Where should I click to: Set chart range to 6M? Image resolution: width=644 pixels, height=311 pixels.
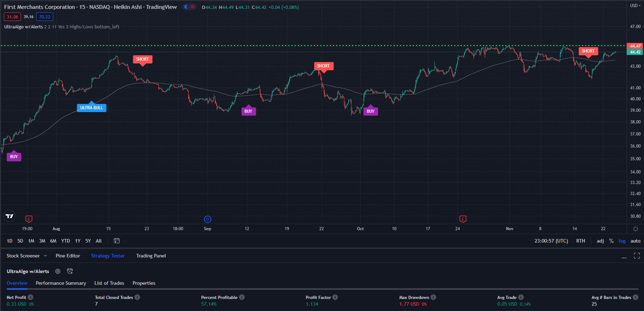point(54,241)
